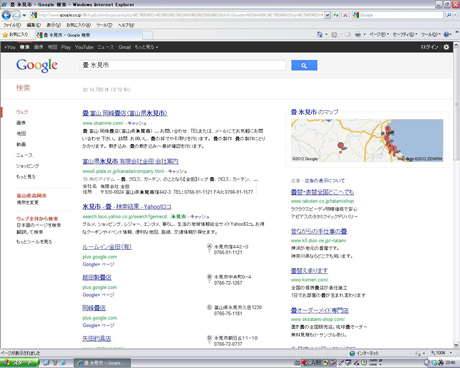Open Play in Google black bar

click(x=66, y=47)
